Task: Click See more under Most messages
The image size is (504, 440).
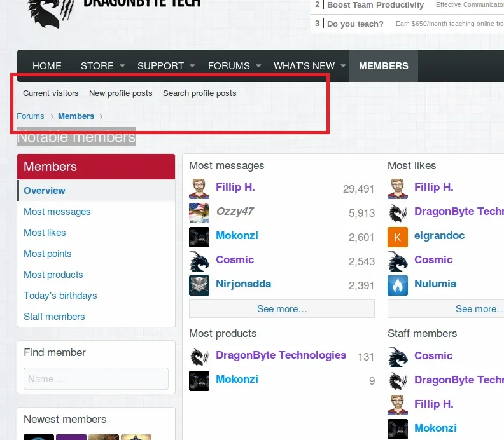Action: coord(282,308)
